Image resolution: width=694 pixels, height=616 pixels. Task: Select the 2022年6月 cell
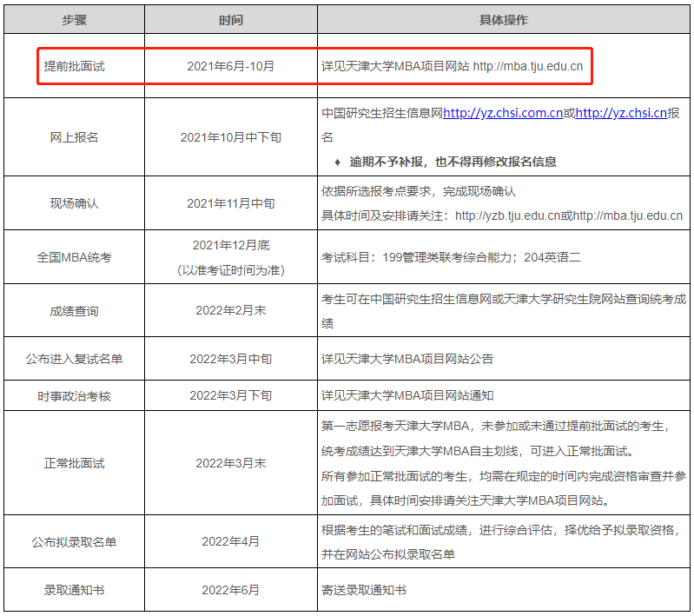tap(230, 590)
